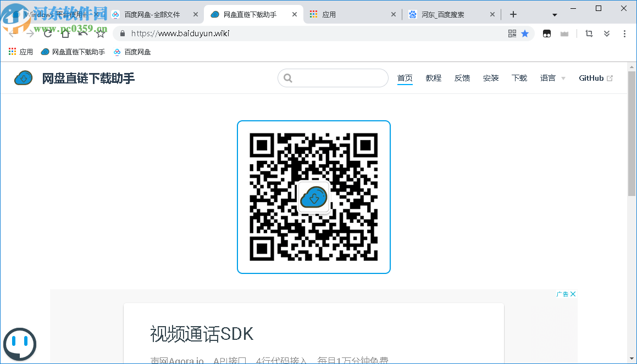Viewport: 637px width, 364px height.
Task: Click the blue bookmark star icon
Action: pos(525,33)
